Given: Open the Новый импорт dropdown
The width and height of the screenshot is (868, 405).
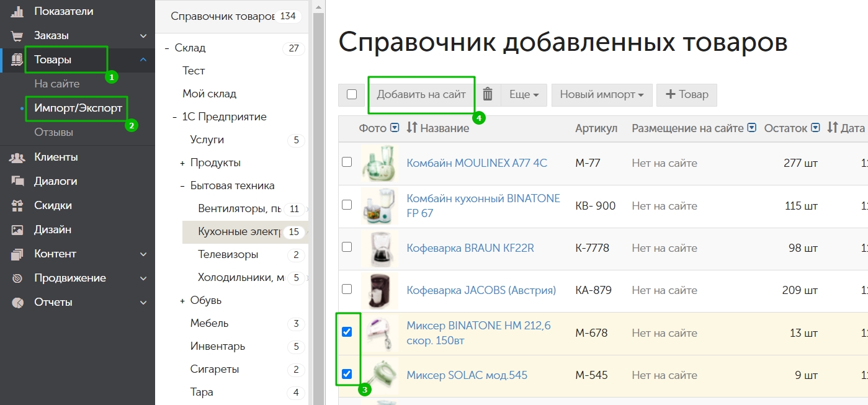Looking at the screenshot, I should tap(601, 94).
